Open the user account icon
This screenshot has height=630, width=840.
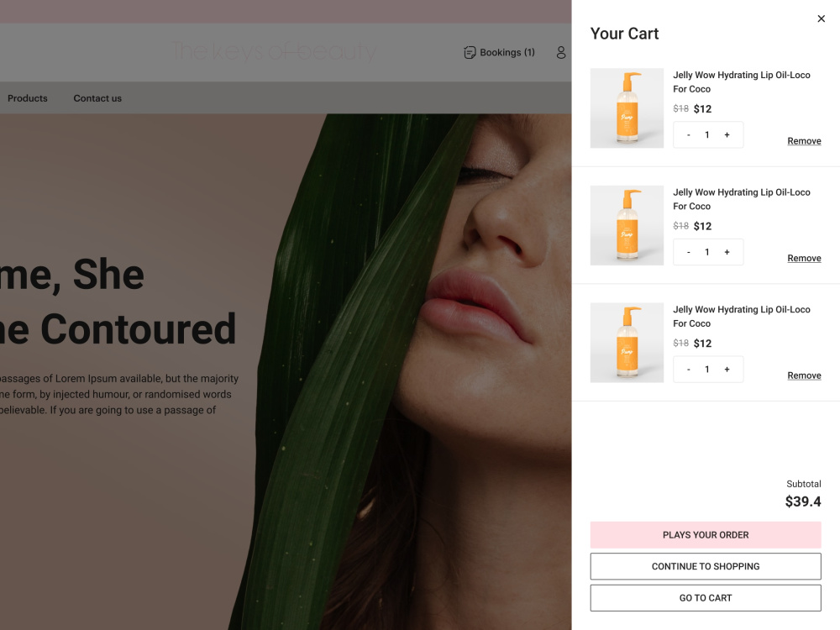(560, 52)
